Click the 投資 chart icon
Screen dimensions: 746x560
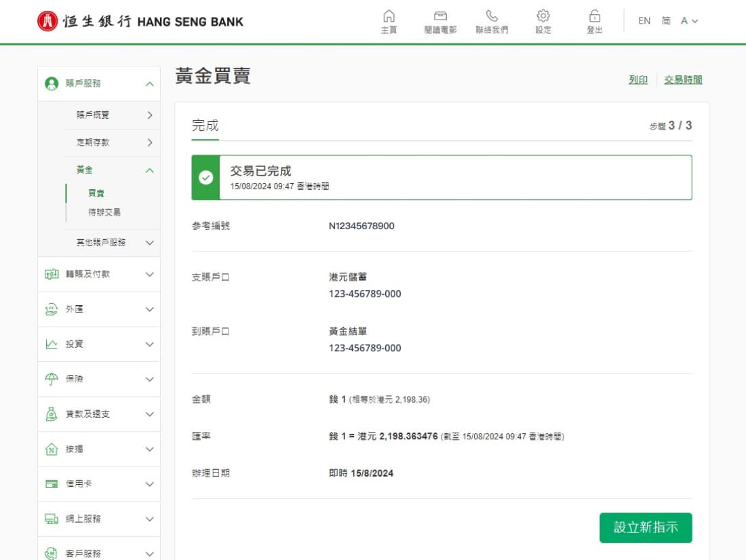52,344
